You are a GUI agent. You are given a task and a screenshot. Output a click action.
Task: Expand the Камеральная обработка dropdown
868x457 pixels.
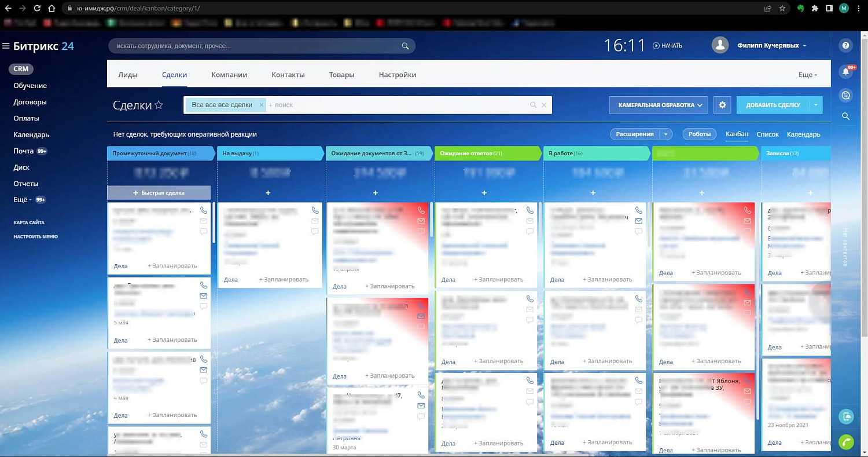pyautogui.click(x=659, y=105)
